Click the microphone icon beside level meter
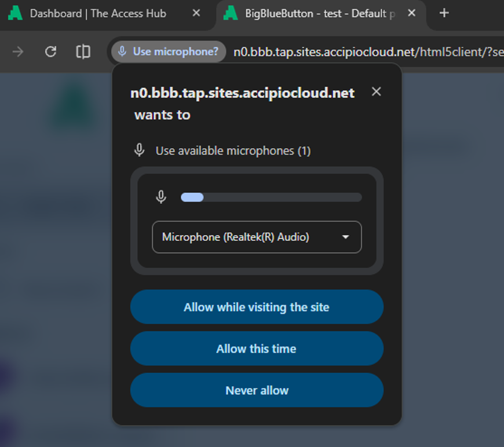This screenshot has width=504, height=447. (x=161, y=197)
